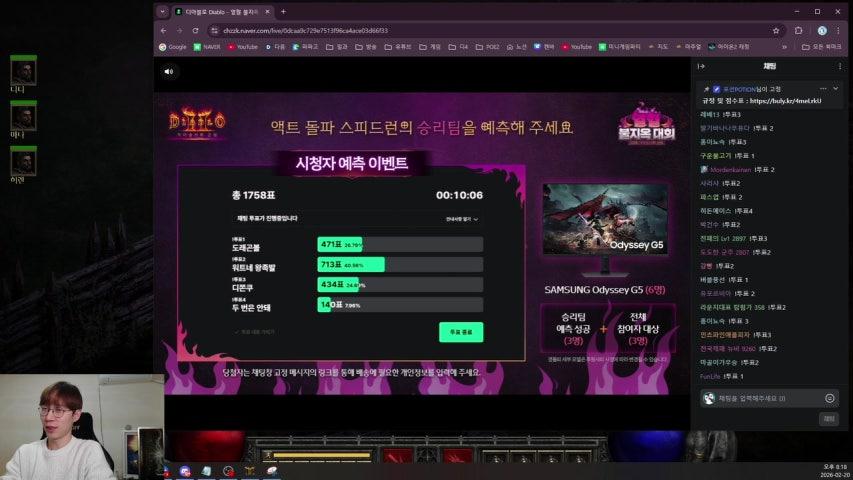This screenshot has width=853, height=480.
Task: Go back with the browser back arrow
Action: tap(164, 31)
